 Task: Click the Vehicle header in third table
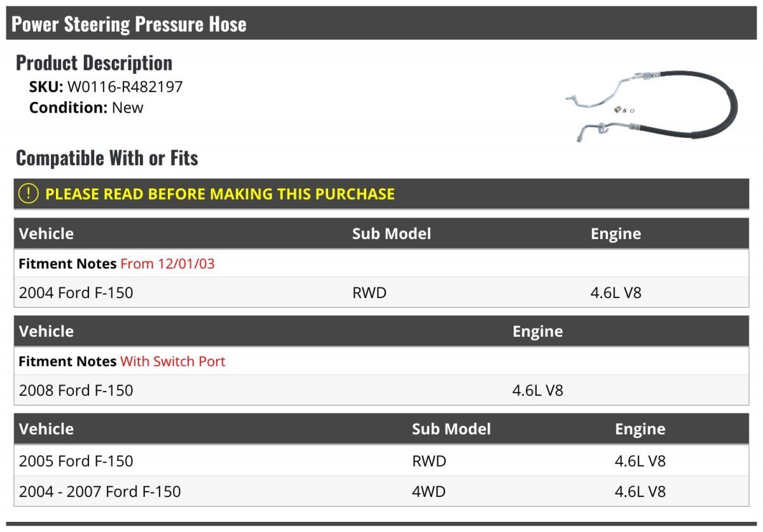tap(46, 429)
